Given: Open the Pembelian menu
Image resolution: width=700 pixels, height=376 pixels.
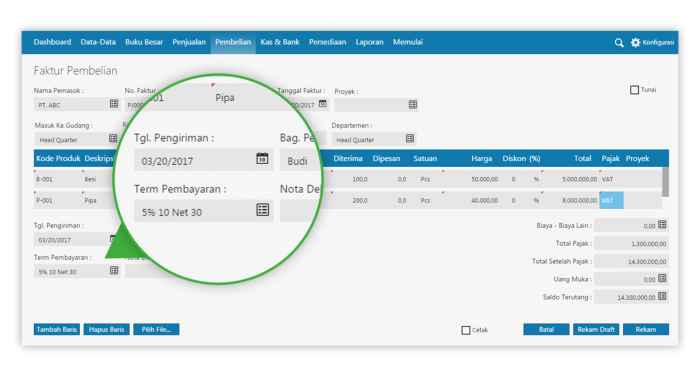Looking at the screenshot, I should click(x=233, y=42).
